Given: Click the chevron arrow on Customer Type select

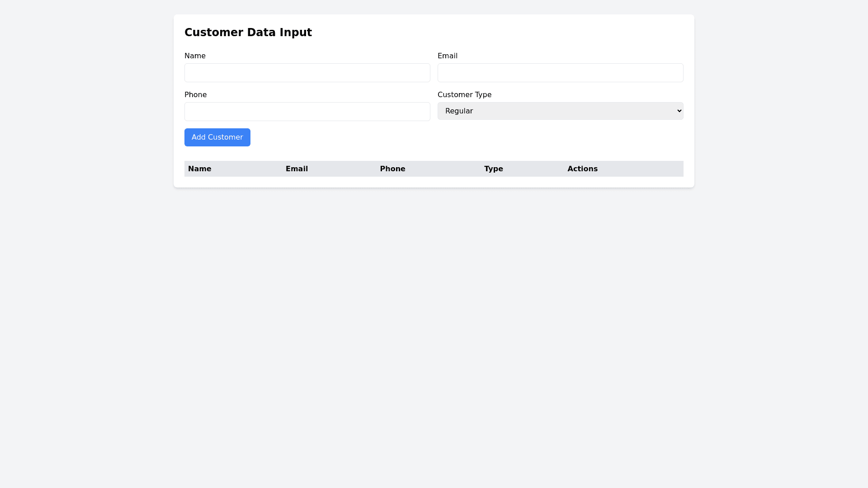Looking at the screenshot, I should (x=679, y=111).
